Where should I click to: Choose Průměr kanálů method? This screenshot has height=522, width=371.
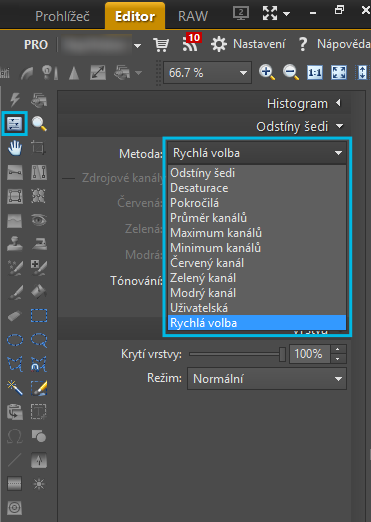257,218
